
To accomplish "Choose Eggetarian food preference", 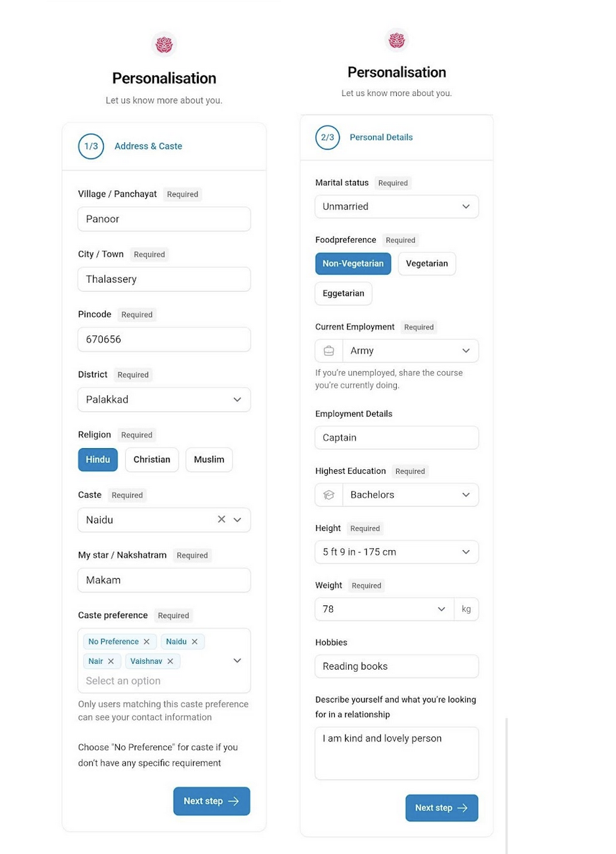I will tap(344, 293).
